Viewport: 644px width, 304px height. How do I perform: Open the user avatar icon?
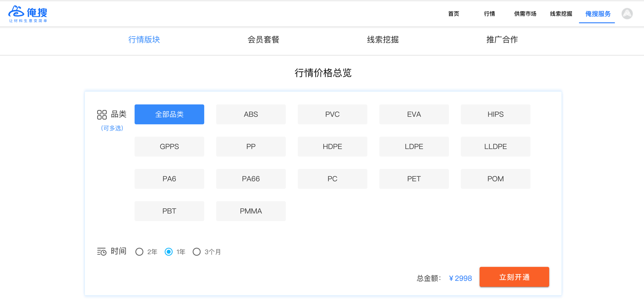(627, 14)
